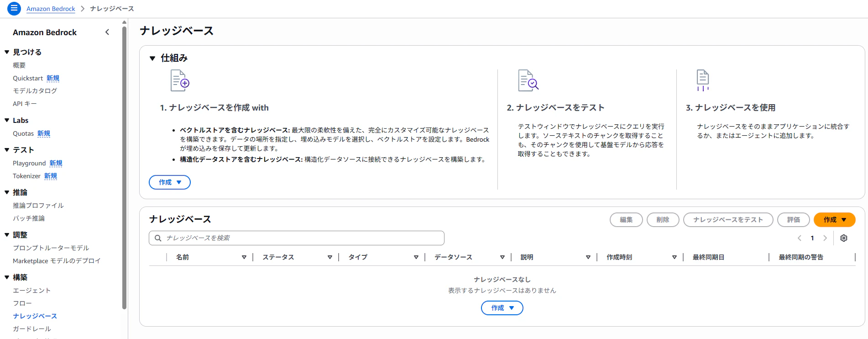Open エージェント in the sidebar
This screenshot has width=868, height=339.
coord(32,291)
